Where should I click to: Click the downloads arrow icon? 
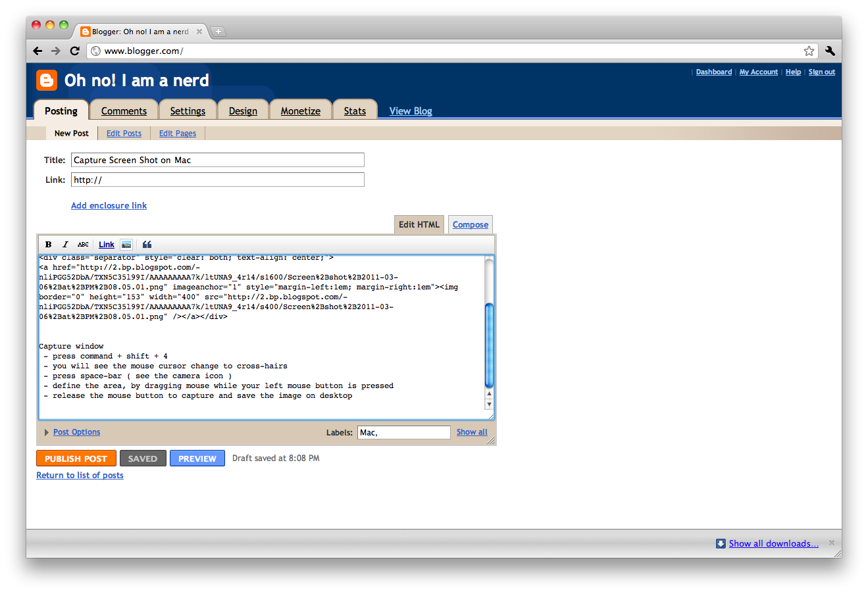(721, 543)
